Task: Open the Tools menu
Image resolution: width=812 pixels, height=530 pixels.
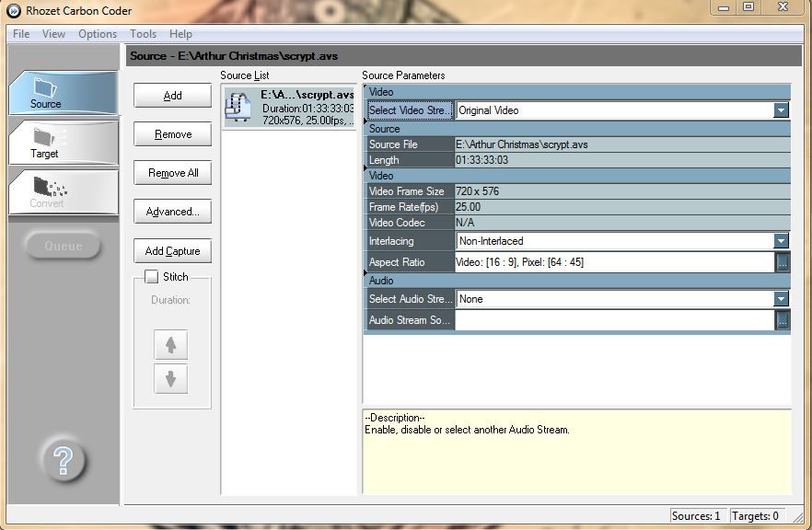Action: [x=143, y=34]
